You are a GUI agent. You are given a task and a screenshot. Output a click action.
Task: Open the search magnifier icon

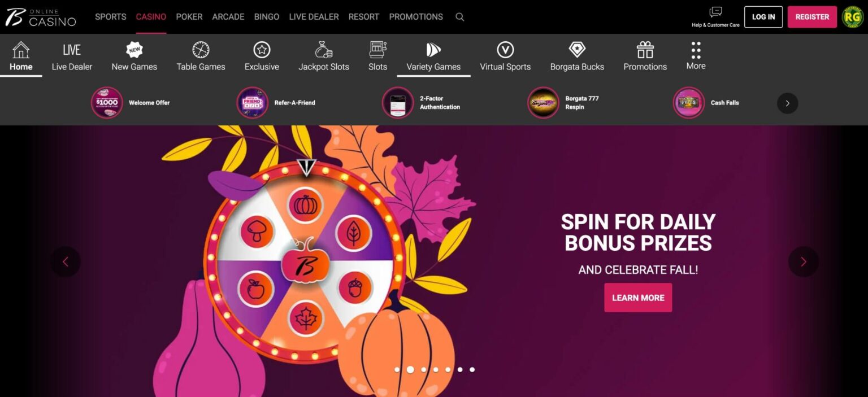(x=459, y=17)
